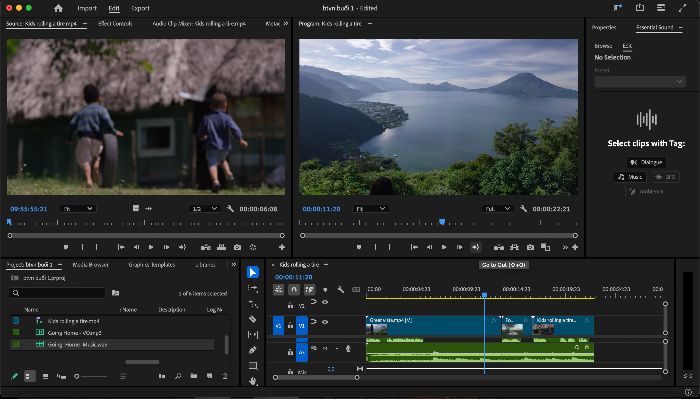Open Source playback resolution dropdown
Viewport: 700px width, 399px height.
point(204,208)
